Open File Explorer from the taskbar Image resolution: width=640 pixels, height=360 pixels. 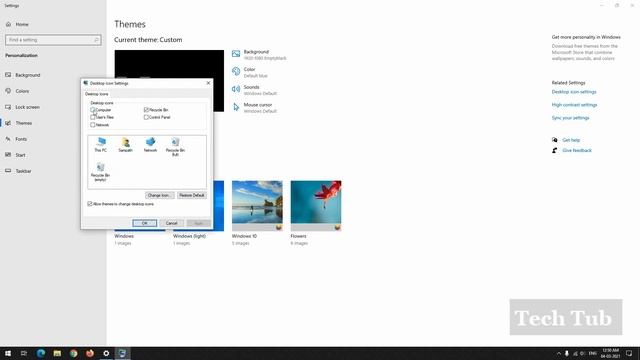coord(57,353)
